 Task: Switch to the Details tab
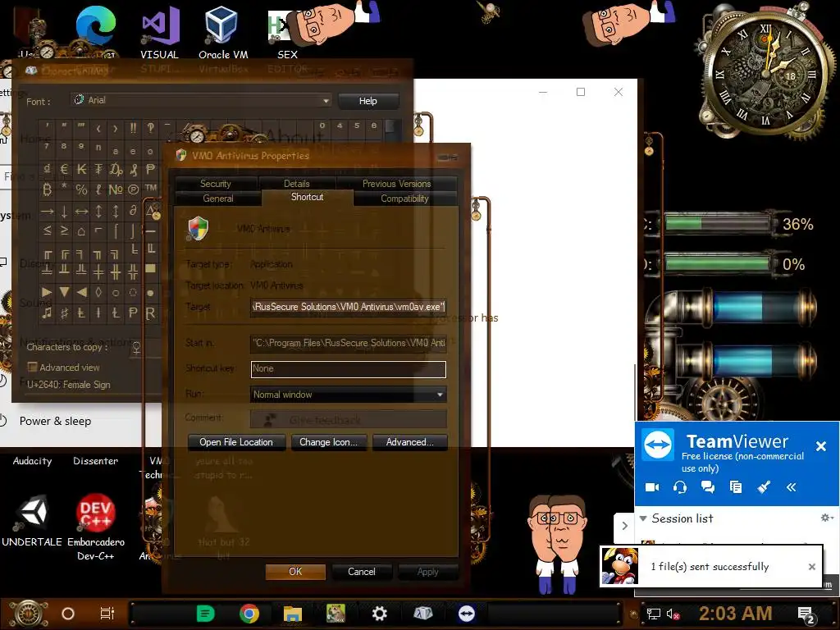[x=296, y=183]
